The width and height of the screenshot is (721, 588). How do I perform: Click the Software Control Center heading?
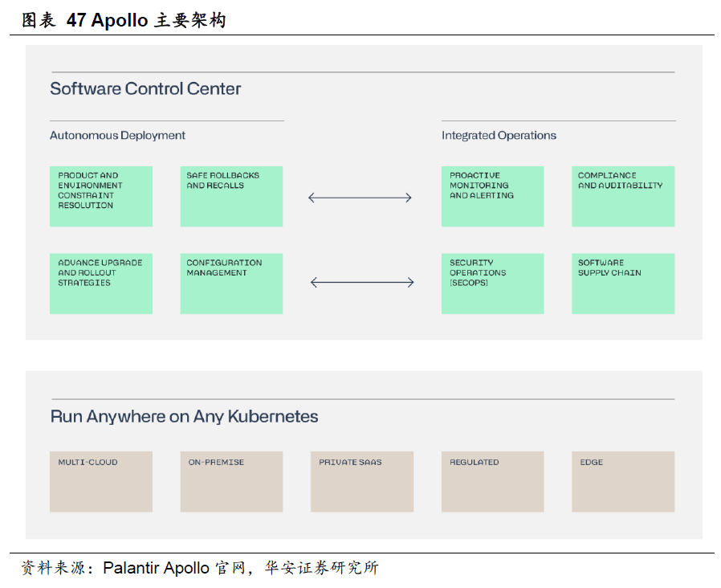click(x=145, y=89)
